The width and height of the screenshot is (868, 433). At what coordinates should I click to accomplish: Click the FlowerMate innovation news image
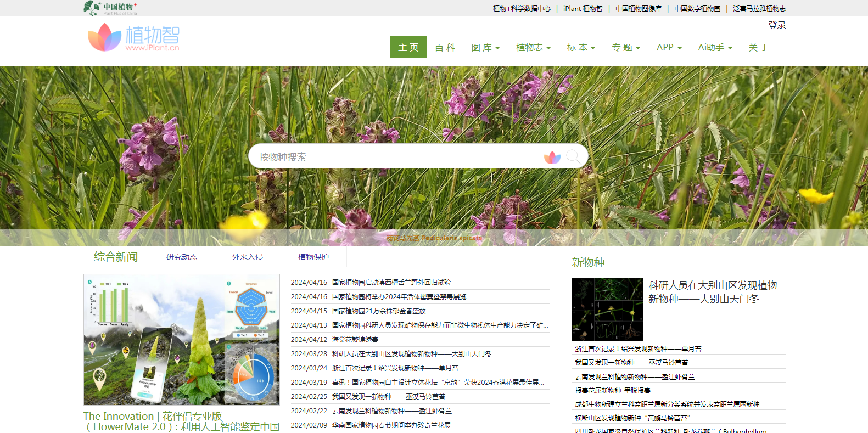click(x=182, y=340)
